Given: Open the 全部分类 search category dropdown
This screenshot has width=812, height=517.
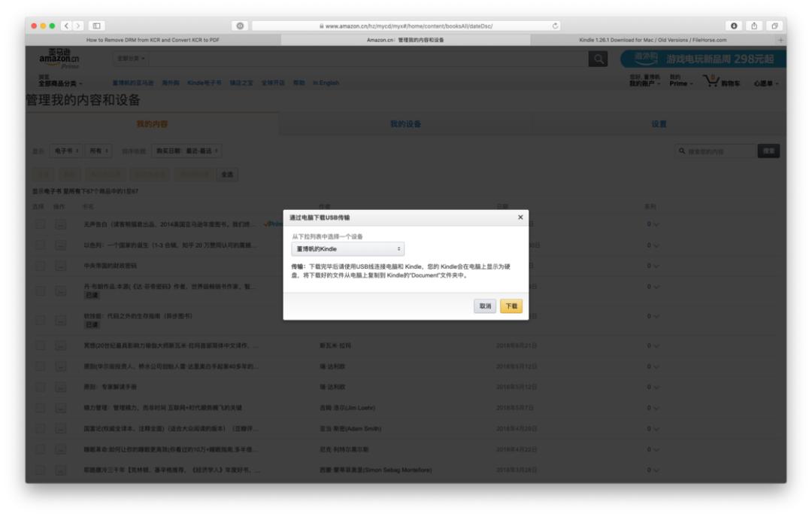Looking at the screenshot, I should pos(131,59).
